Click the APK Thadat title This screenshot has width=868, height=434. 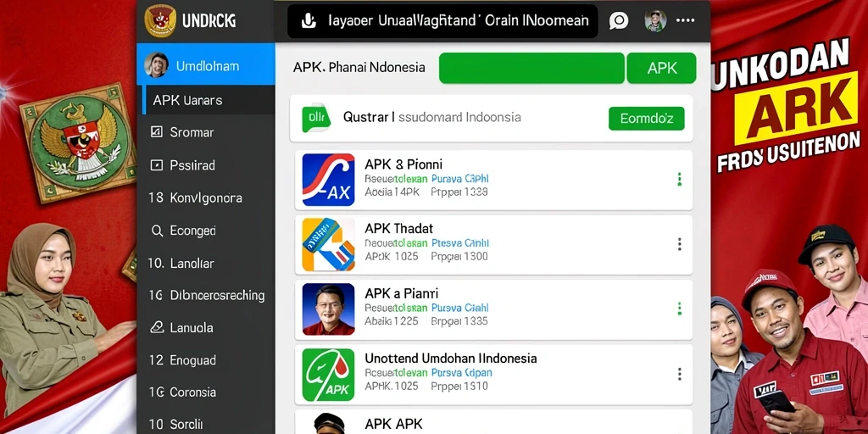[x=398, y=228]
